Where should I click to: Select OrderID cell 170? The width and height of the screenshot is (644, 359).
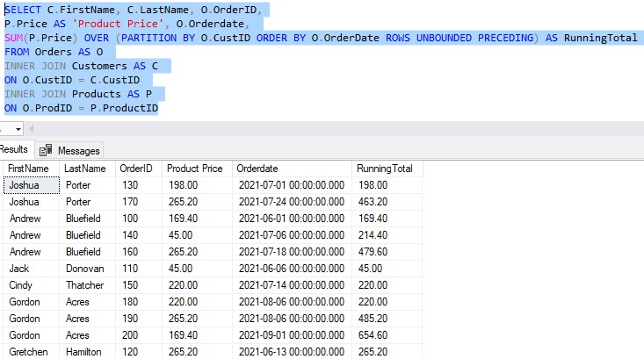coord(139,202)
